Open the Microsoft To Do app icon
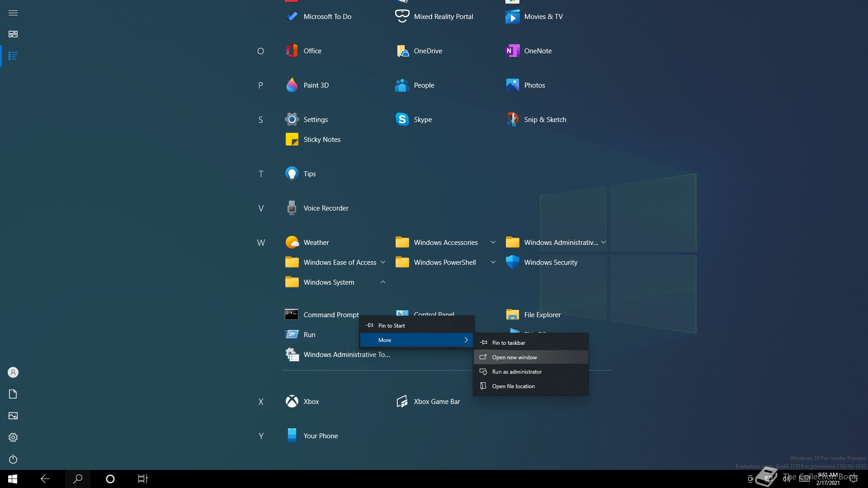The height and width of the screenshot is (488, 868). click(x=292, y=17)
